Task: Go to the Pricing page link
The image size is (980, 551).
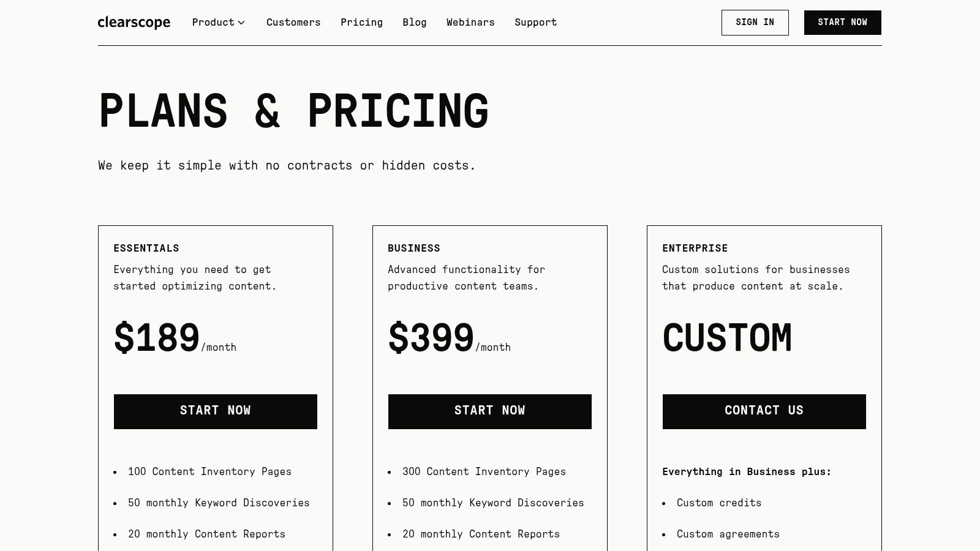Action: click(x=361, y=23)
